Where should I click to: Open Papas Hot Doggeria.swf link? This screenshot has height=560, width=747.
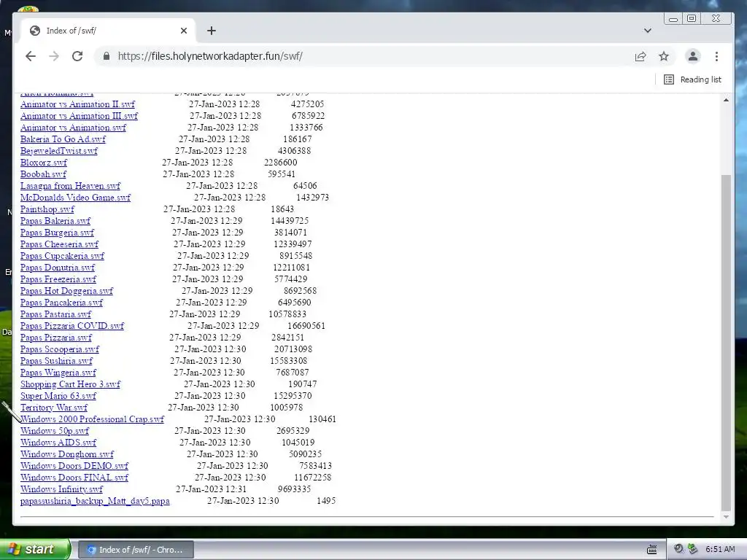[x=66, y=291]
